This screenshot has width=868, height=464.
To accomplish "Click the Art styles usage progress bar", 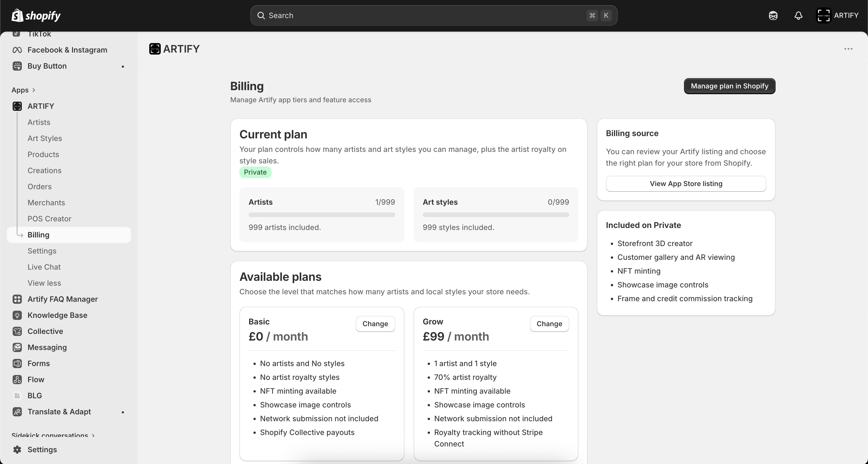I will [x=496, y=215].
